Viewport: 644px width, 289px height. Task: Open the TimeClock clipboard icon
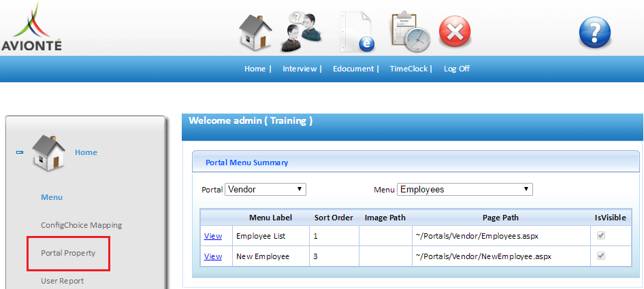point(408,31)
